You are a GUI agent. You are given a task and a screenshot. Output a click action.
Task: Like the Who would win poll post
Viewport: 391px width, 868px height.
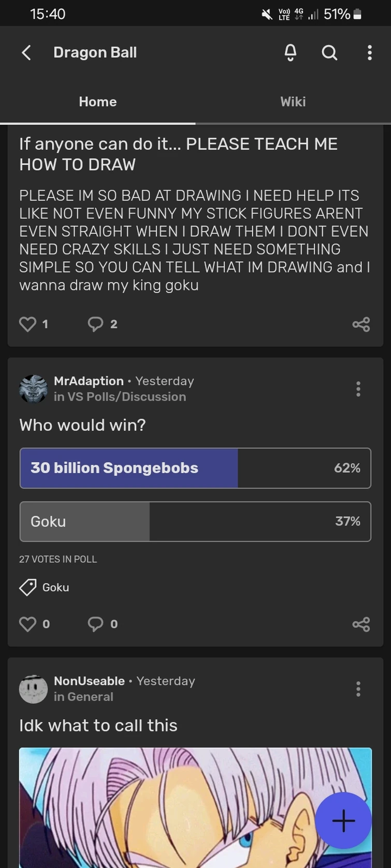click(27, 624)
